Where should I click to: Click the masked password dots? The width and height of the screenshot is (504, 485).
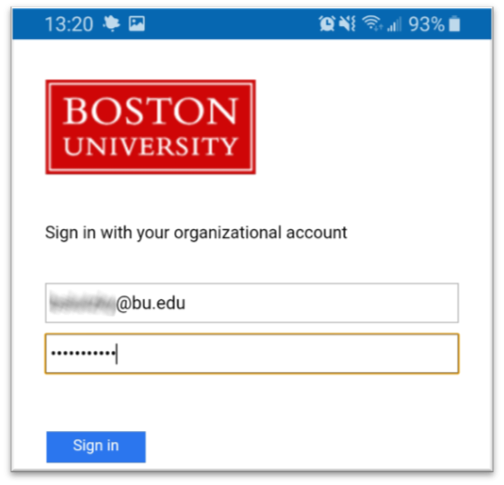[x=83, y=353]
